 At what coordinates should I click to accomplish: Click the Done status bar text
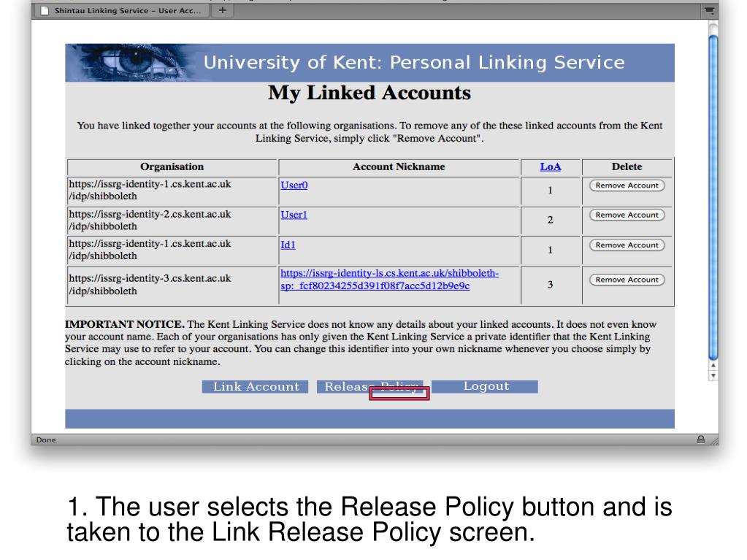click(x=46, y=440)
